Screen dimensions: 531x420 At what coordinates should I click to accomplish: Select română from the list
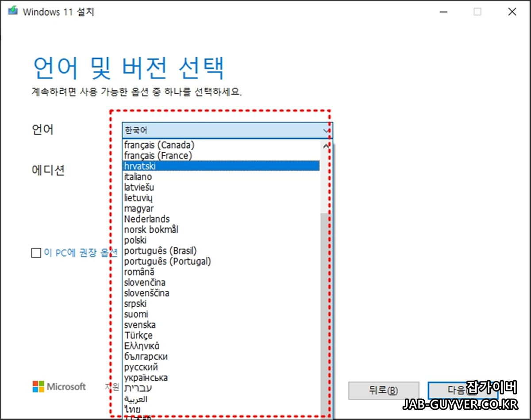tap(221, 272)
